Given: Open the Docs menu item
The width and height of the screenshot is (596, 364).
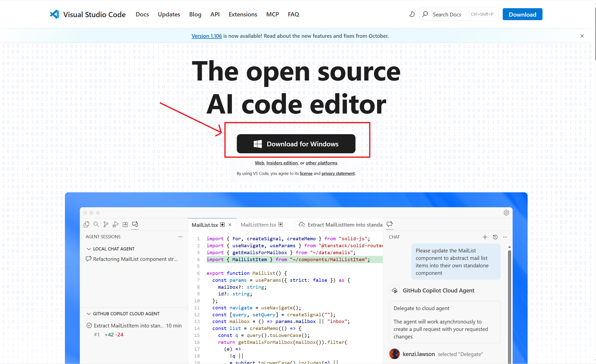Looking at the screenshot, I should [x=142, y=14].
